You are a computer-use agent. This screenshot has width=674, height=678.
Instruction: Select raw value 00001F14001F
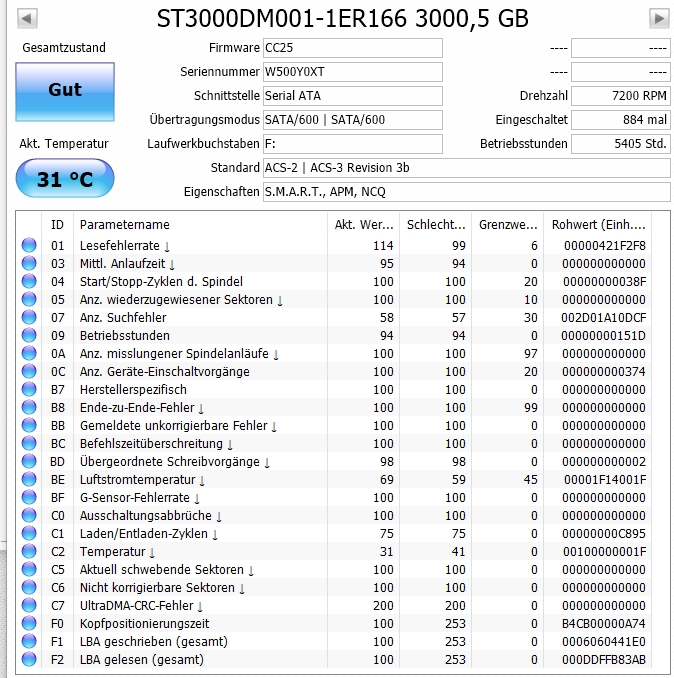605,480
